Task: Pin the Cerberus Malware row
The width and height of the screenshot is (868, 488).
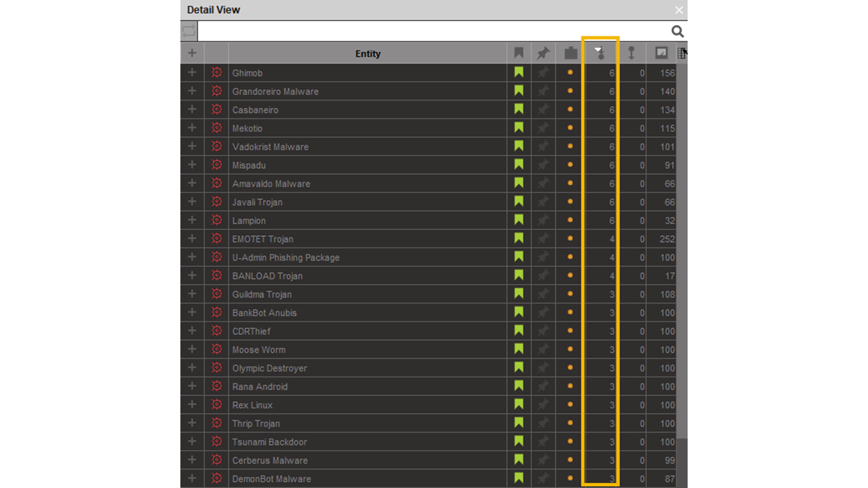Action: click(543, 460)
